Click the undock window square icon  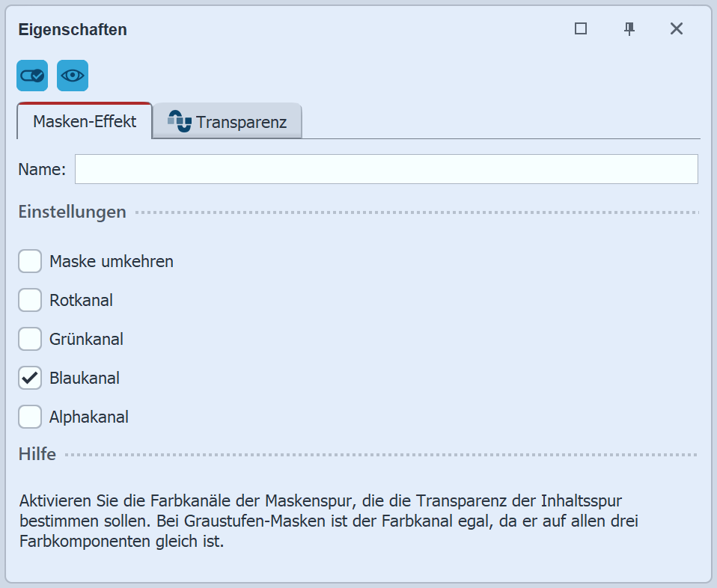click(580, 28)
